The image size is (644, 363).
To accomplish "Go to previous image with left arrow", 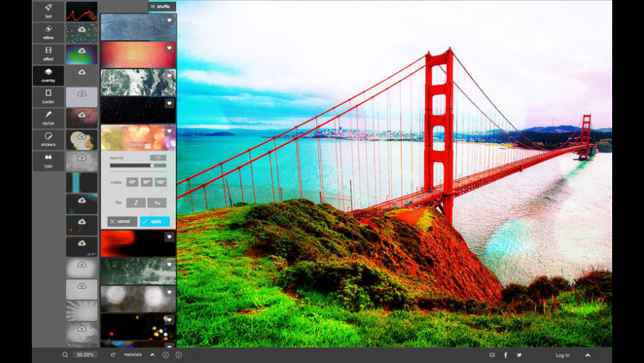I will click(166, 355).
